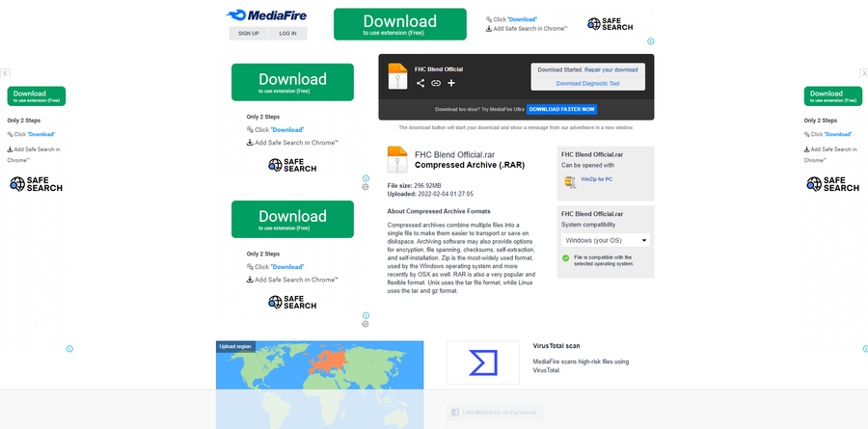Open the ad info icon below the header Safe Search logo

point(651,40)
